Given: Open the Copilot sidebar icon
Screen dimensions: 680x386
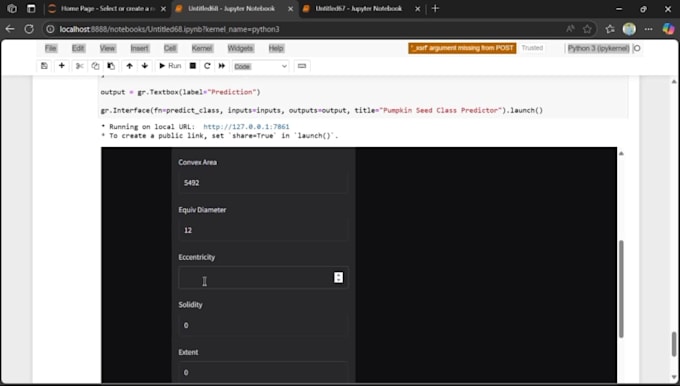Looking at the screenshot, I should [x=668, y=29].
